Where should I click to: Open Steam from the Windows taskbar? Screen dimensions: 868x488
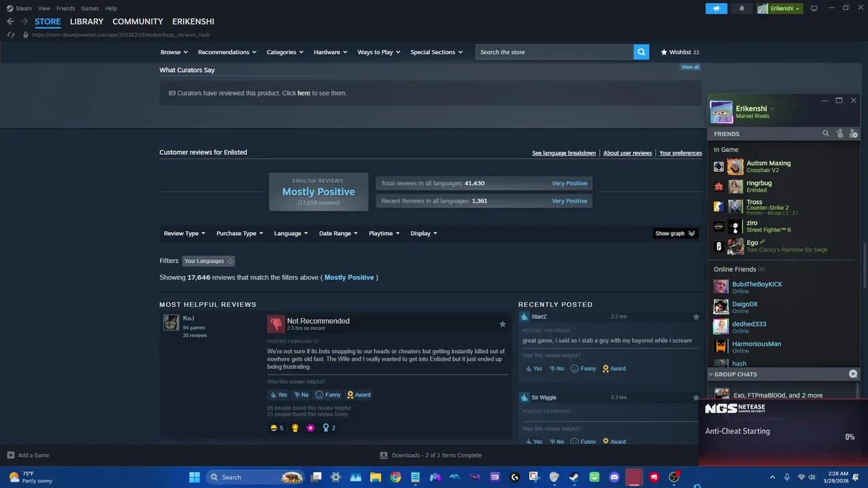(574, 477)
